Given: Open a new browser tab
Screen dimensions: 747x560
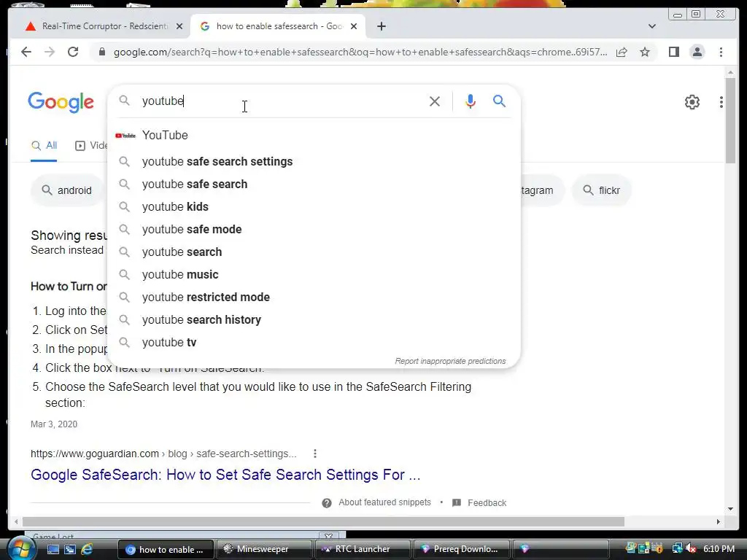Looking at the screenshot, I should point(381,26).
